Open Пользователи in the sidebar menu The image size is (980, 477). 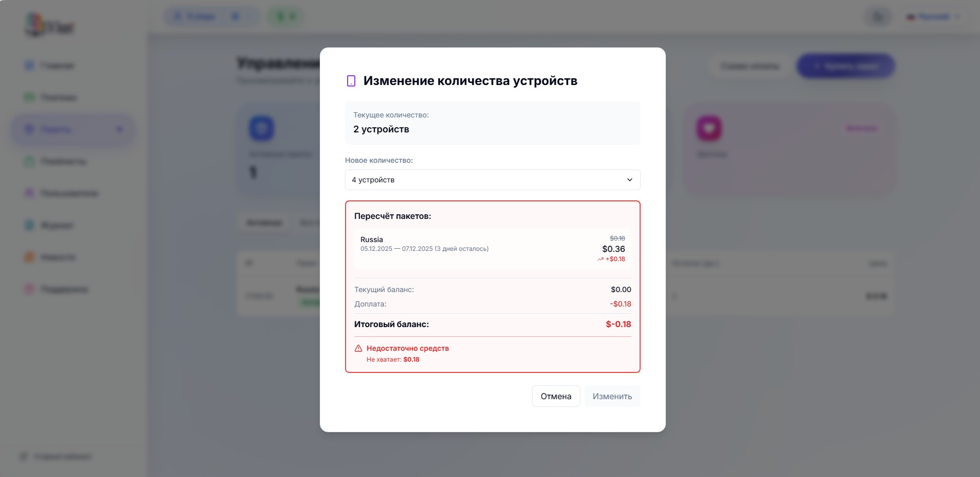(x=69, y=193)
